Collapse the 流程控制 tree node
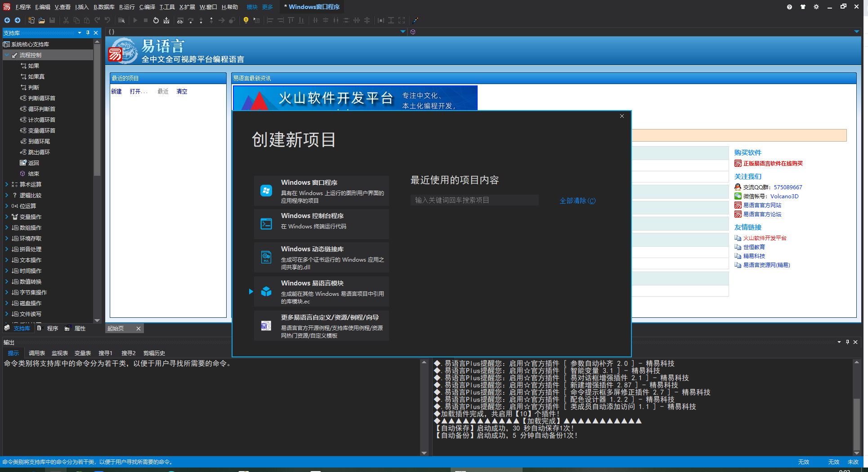 (x=7, y=55)
